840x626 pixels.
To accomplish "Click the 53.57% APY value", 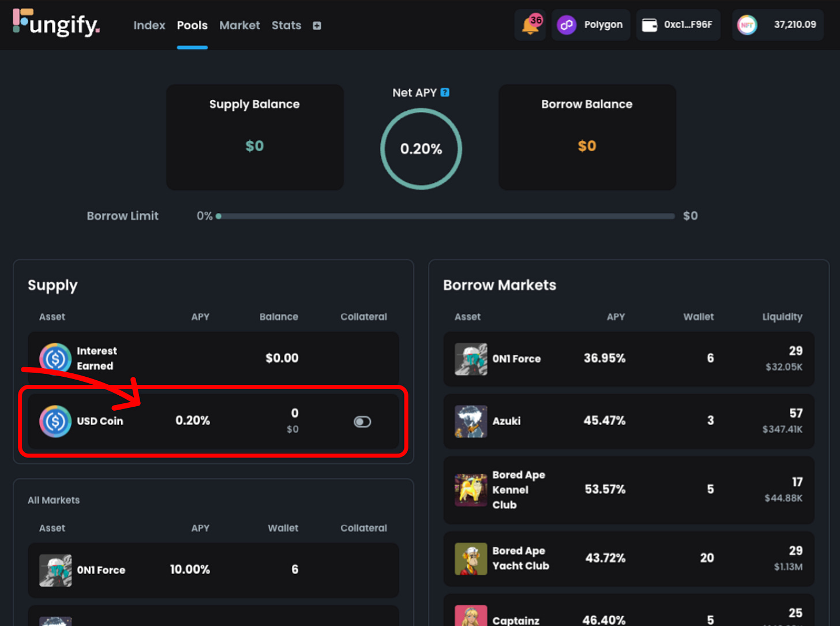I will click(605, 489).
